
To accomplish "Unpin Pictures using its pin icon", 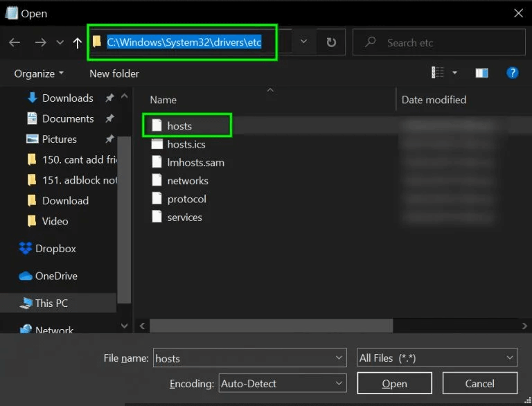I will [109, 139].
